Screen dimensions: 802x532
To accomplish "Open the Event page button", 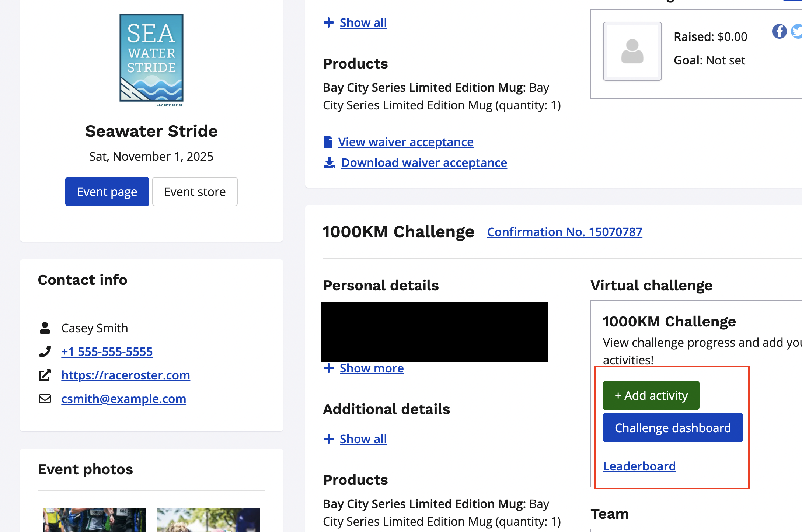I will [x=107, y=192].
